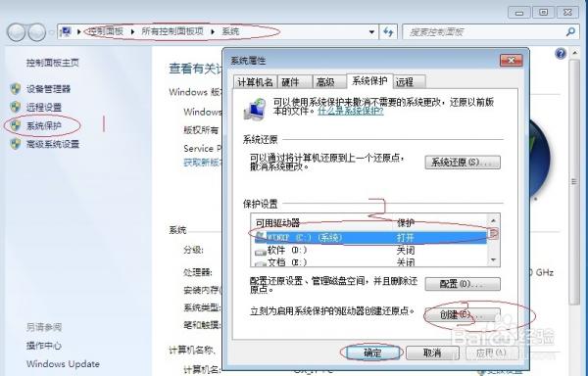
Task: Open 操作中心 link
Action: click(44, 346)
